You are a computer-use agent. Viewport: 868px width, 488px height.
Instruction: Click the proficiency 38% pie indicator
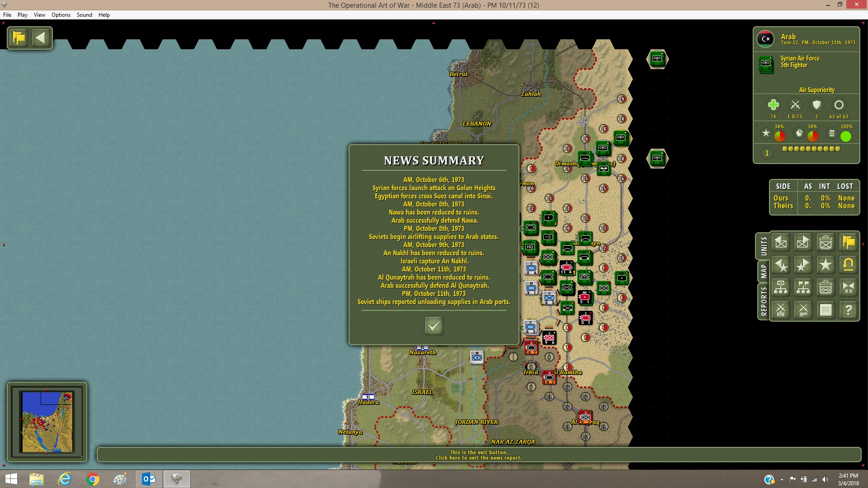[780, 136]
